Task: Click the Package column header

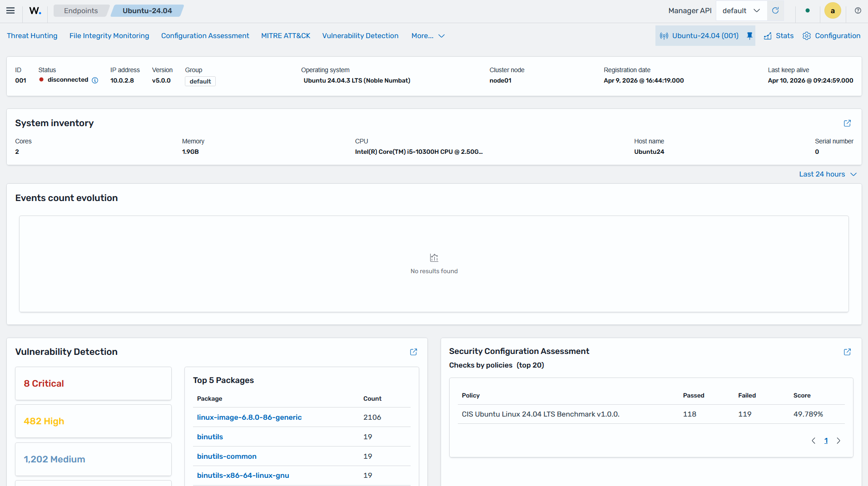Action: tap(209, 398)
